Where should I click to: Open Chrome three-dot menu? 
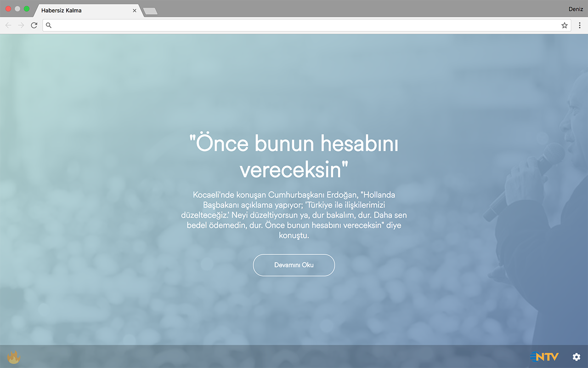(580, 25)
